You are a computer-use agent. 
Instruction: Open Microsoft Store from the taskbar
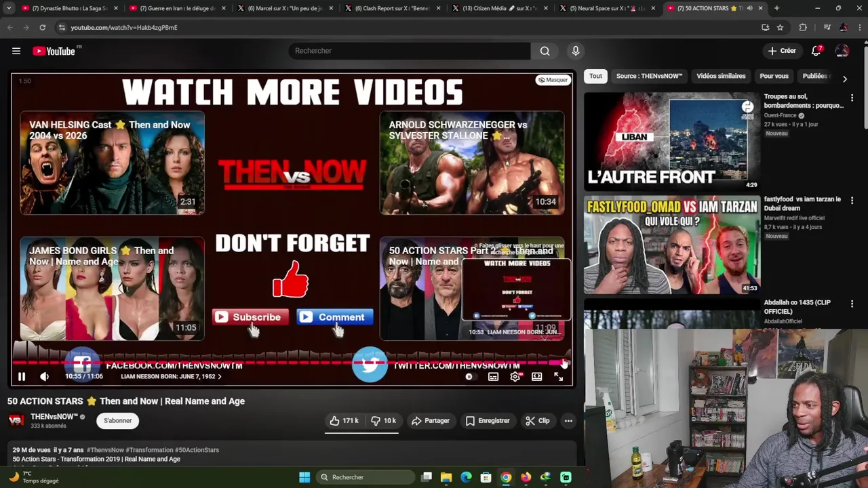tap(486, 477)
